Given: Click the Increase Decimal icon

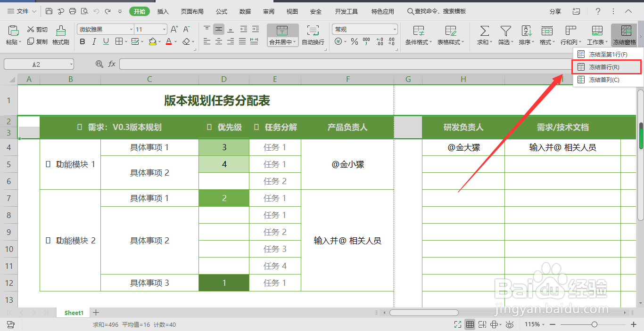Looking at the screenshot, I should pyautogui.click(x=380, y=41).
